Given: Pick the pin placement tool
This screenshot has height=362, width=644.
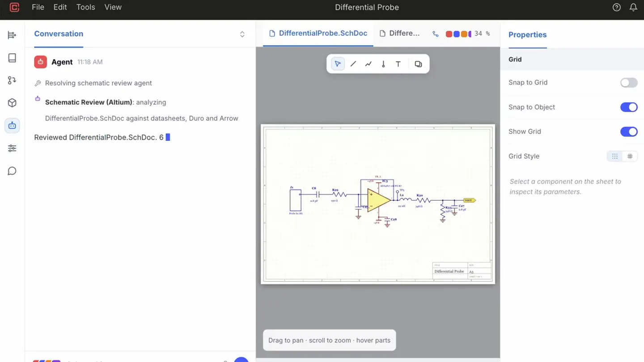Looking at the screenshot, I should pyautogui.click(x=383, y=64).
